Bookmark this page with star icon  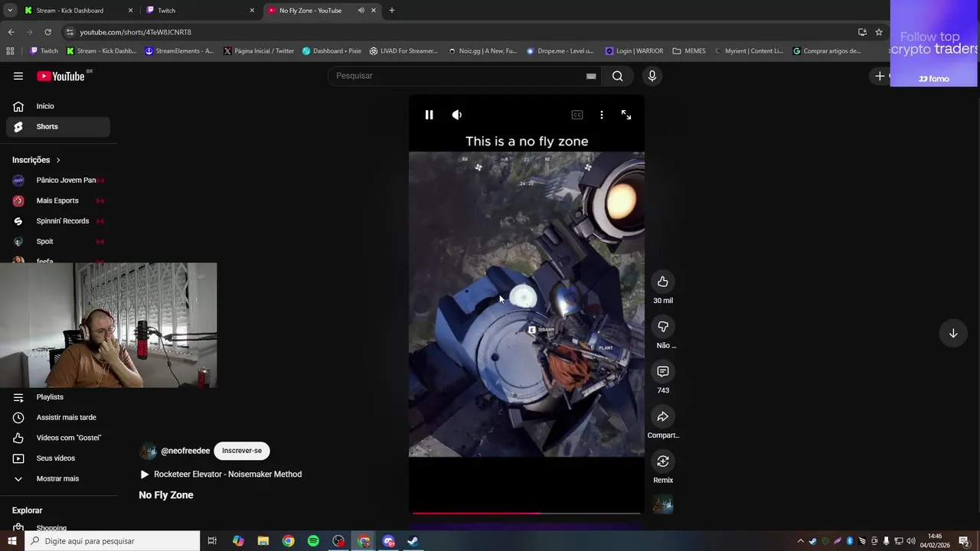coord(879,32)
